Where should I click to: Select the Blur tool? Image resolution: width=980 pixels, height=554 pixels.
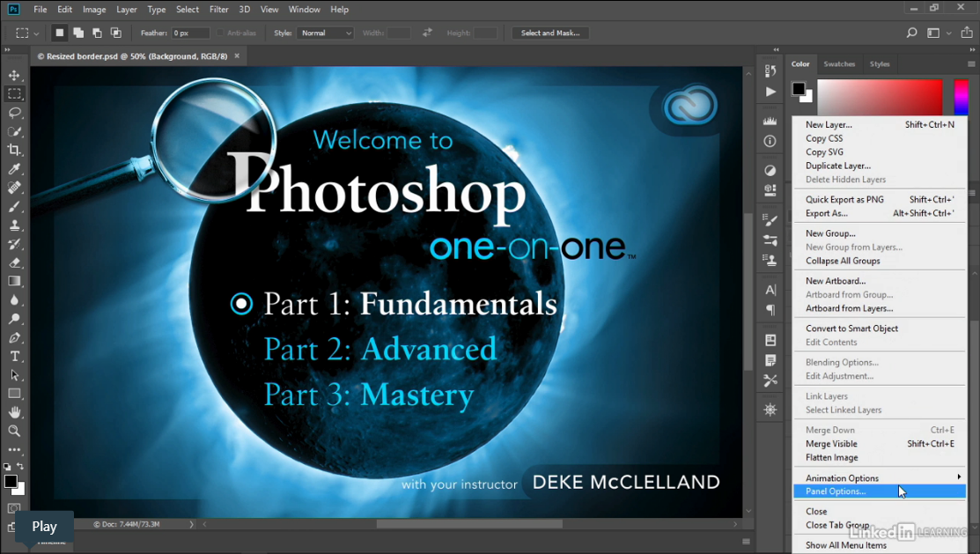[14, 300]
